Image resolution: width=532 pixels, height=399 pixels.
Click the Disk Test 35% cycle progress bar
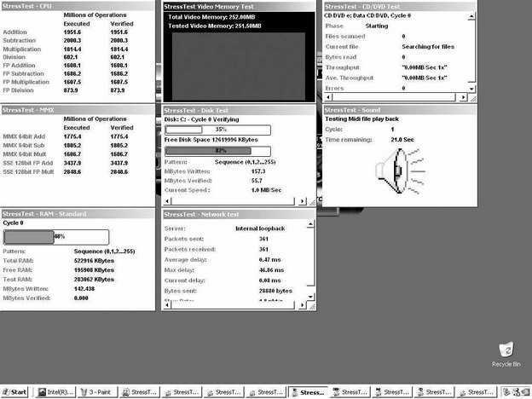pos(217,130)
